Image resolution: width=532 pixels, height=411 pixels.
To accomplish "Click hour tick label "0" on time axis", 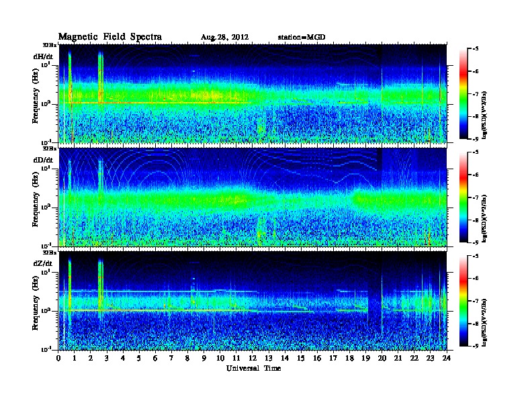I will click(58, 358).
